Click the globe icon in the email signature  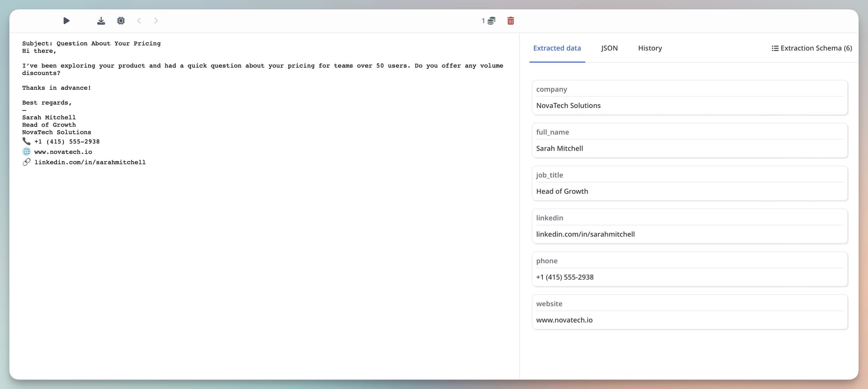click(26, 152)
